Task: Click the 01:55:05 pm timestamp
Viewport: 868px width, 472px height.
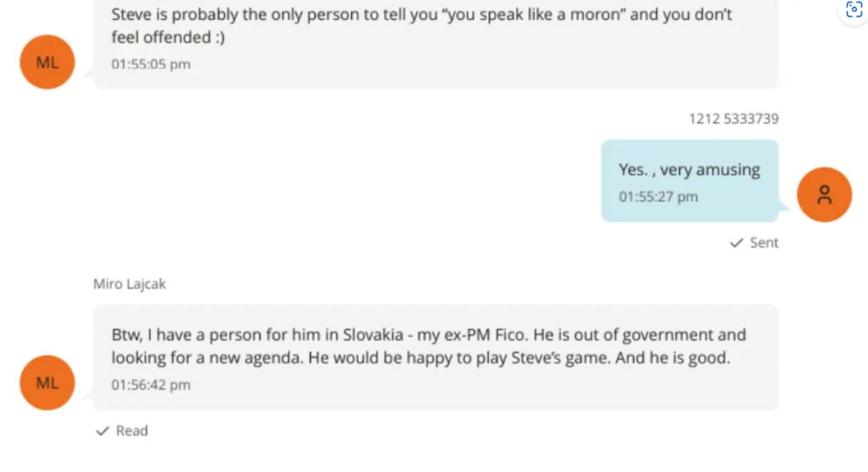Action: (x=151, y=64)
